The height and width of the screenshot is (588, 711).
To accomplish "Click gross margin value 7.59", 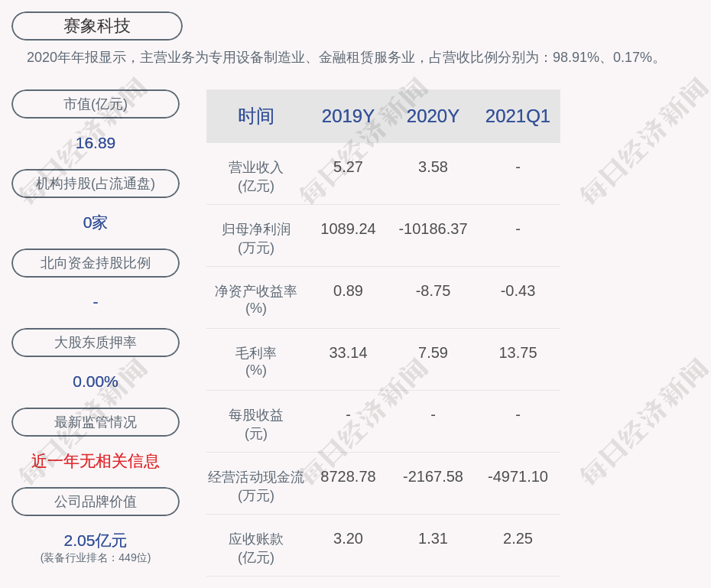I will [433, 352].
